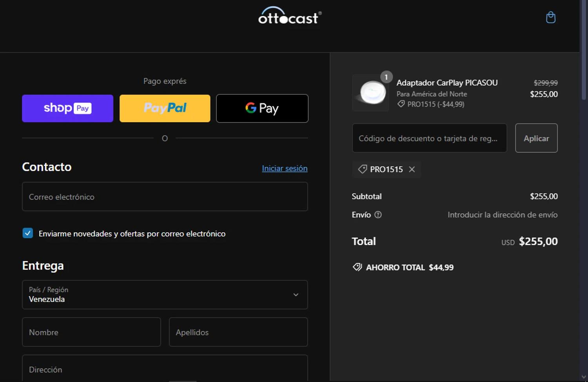Click the discount code input field
This screenshot has height=382, width=588.
[x=430, y=138]
